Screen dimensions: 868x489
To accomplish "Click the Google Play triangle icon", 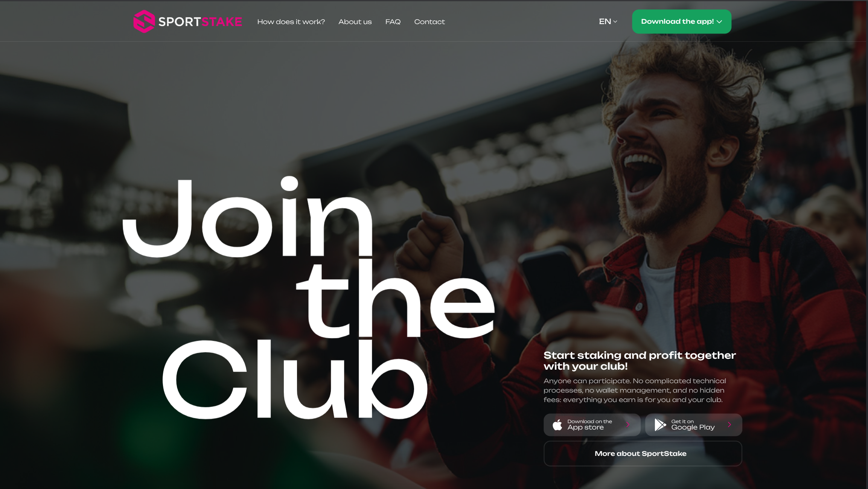I will [x=660, y=425].
